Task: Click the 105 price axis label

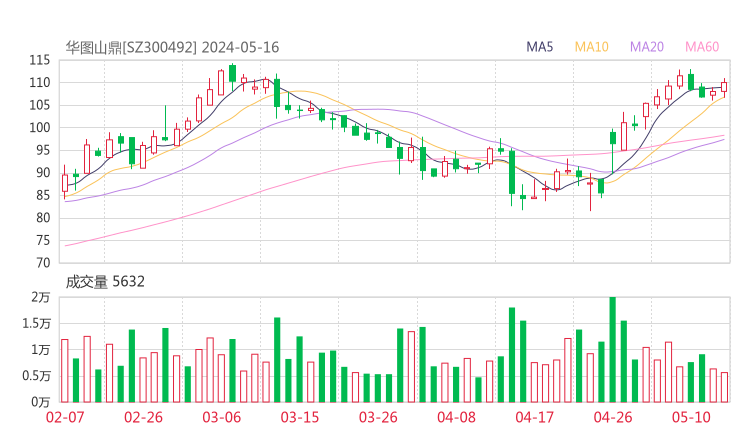Action: (x=40, y=105)
